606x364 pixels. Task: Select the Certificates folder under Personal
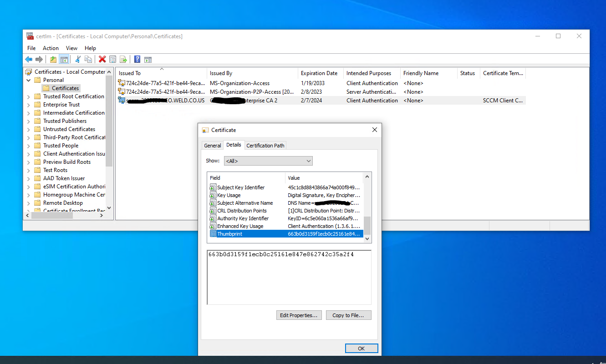coord(64,88)
